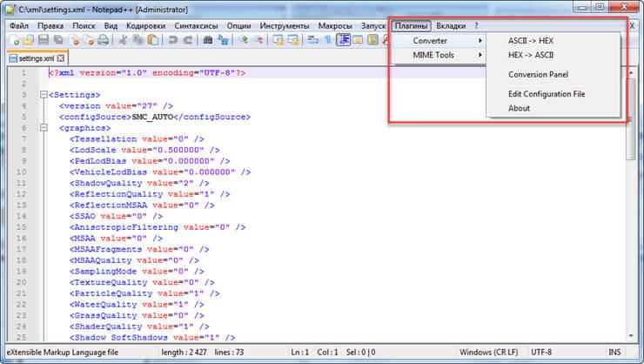Open the Файл menu

pos(19,26)
